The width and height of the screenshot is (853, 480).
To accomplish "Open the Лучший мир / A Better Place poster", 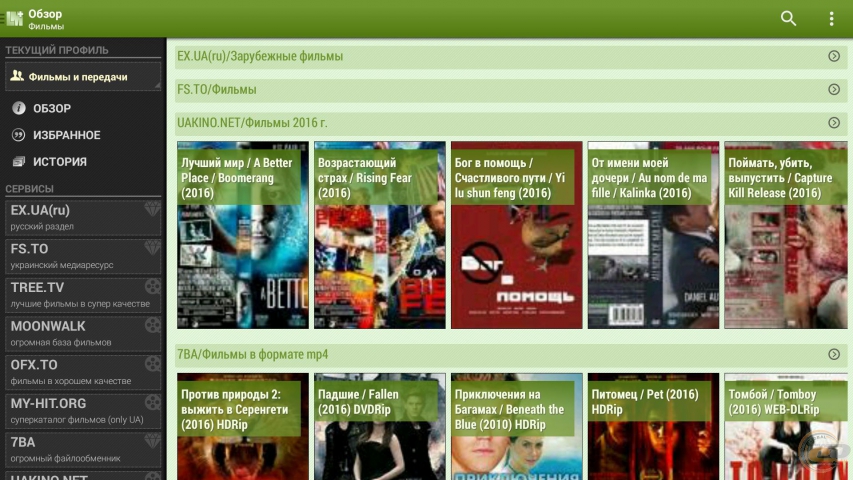I will pyautogui.click(x=243, y=236).
